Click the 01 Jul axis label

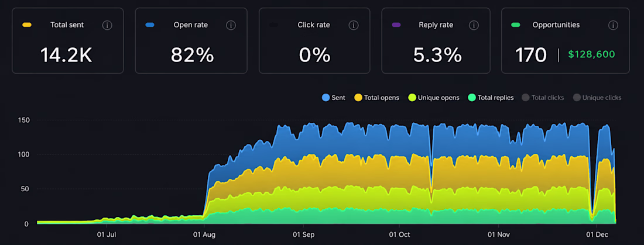click(108, 235)
